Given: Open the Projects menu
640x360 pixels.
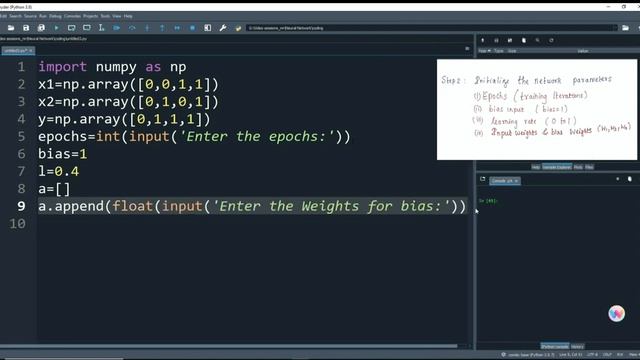Looking at the screenshot, I should (91, 16).
